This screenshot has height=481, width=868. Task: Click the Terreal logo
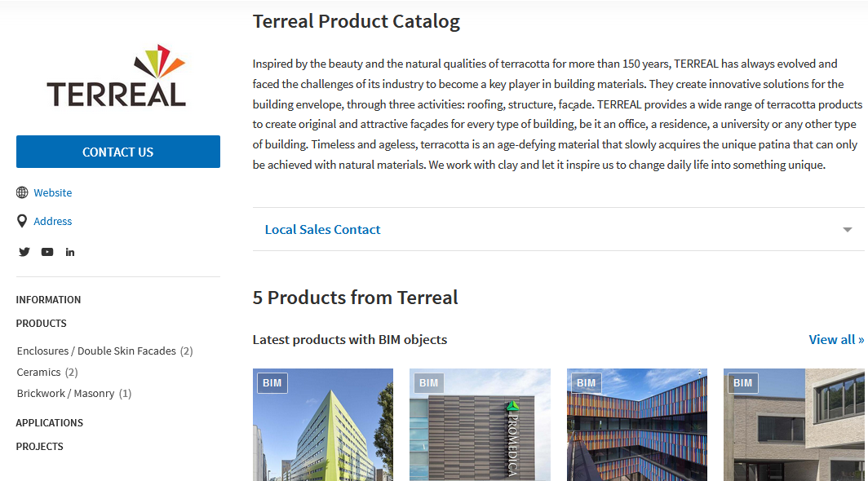[x=116, y=76]
